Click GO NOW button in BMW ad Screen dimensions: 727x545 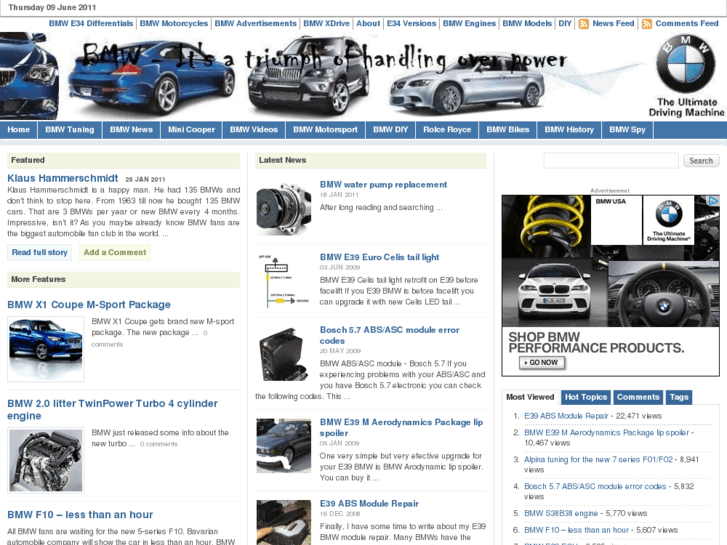click(542, 363)
